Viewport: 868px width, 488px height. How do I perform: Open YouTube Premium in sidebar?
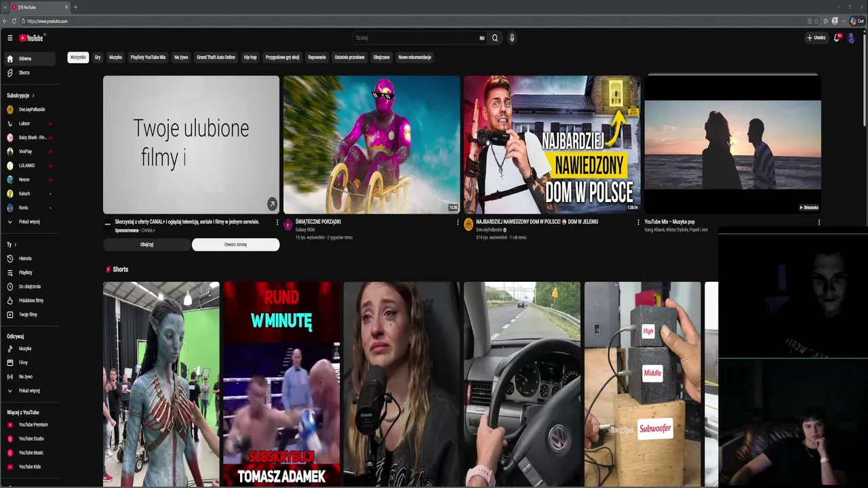tap(30, 424)
